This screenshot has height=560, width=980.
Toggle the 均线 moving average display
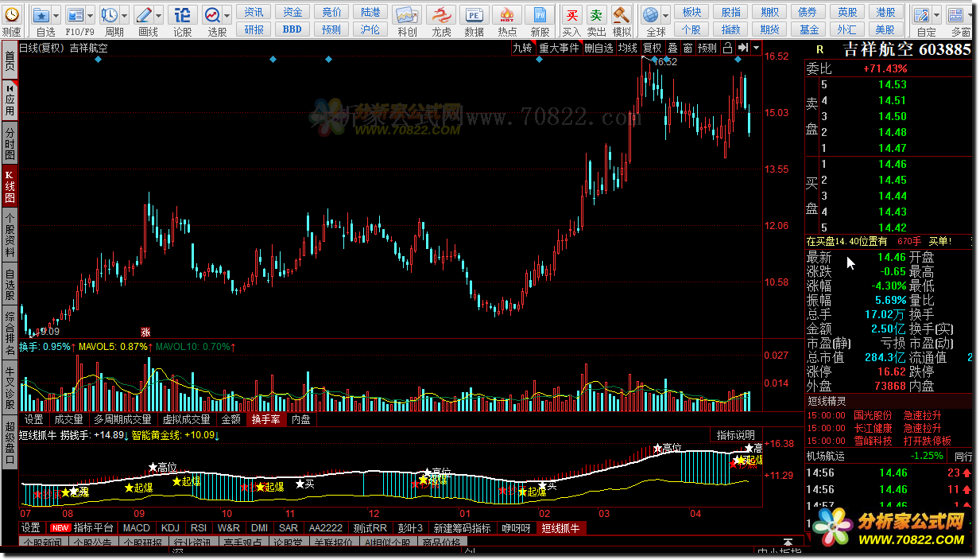click(x=628, y=48)
